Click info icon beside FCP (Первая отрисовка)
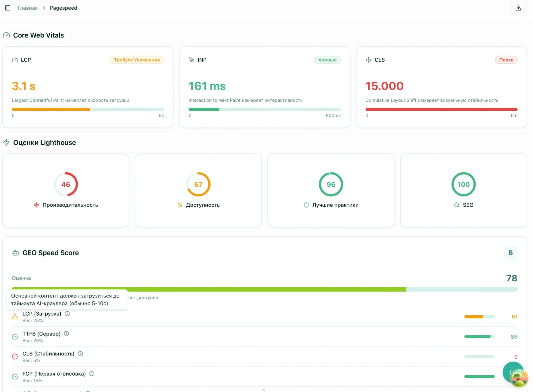Screen dimensions: 533x392 tap(92, 374)
